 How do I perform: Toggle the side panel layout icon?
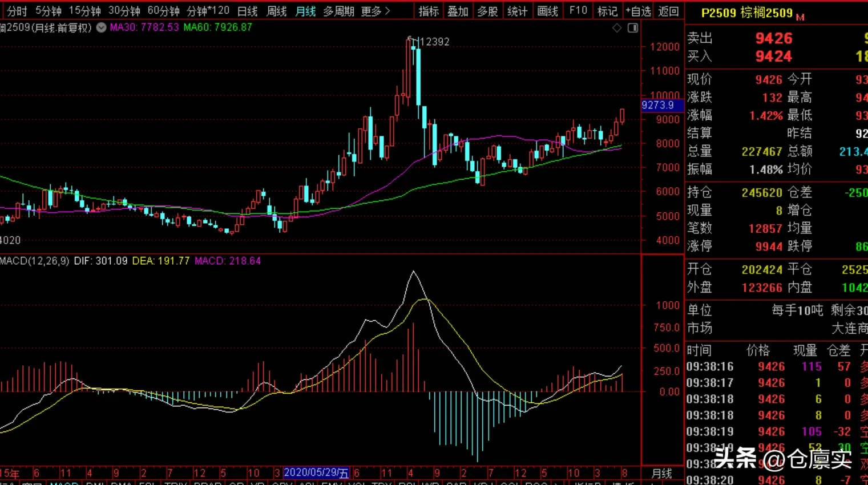633,28
